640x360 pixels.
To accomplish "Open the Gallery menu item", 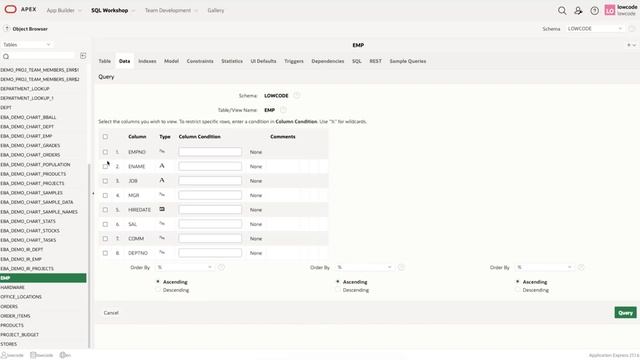I will pyautogui.click(x=216, y=10).
